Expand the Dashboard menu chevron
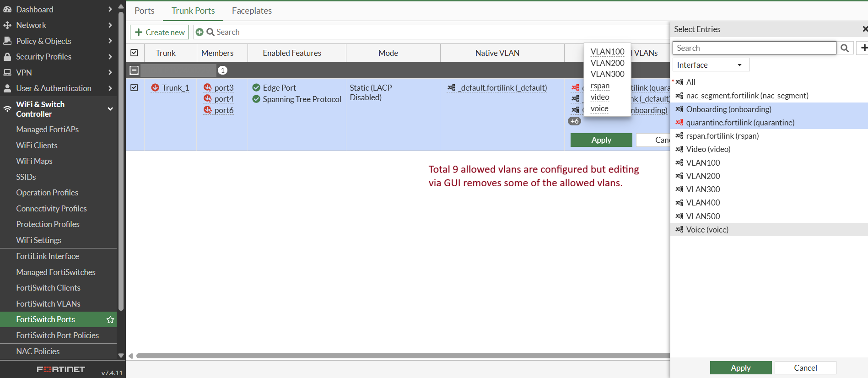Image resolution: width=868 pixels, height=378 pixels. (x=110, y=9)
